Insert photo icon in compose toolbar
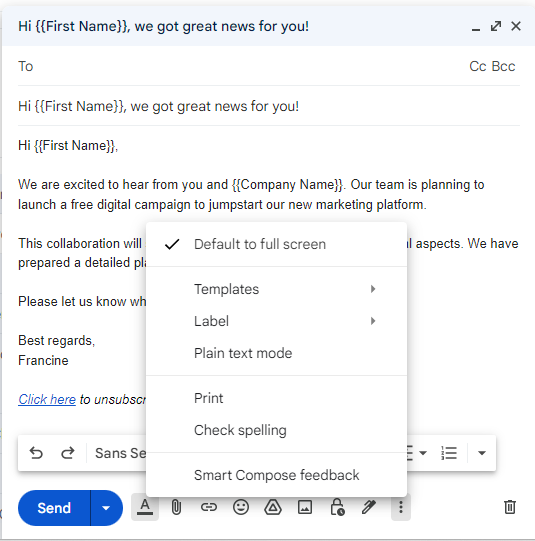535x541 pixels. click(305, 507)
